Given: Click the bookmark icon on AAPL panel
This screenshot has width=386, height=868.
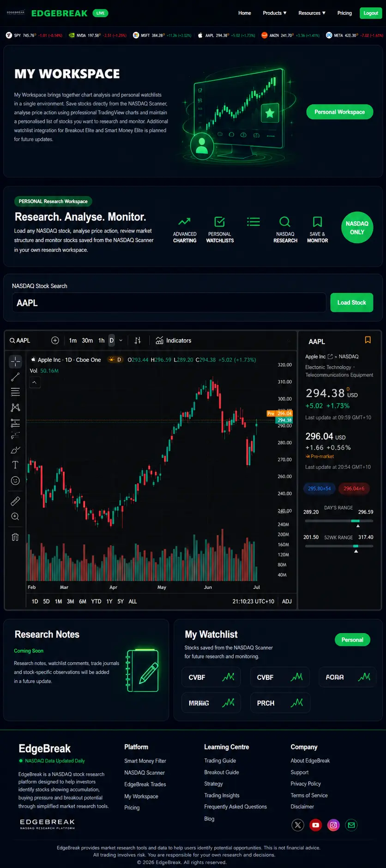Looking at the screenshot, I should coord(368,340).
